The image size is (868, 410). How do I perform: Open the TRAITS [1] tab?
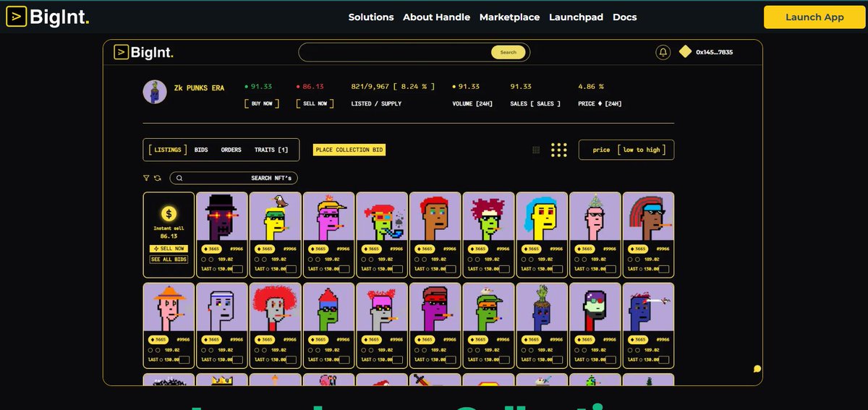[271, 150]
